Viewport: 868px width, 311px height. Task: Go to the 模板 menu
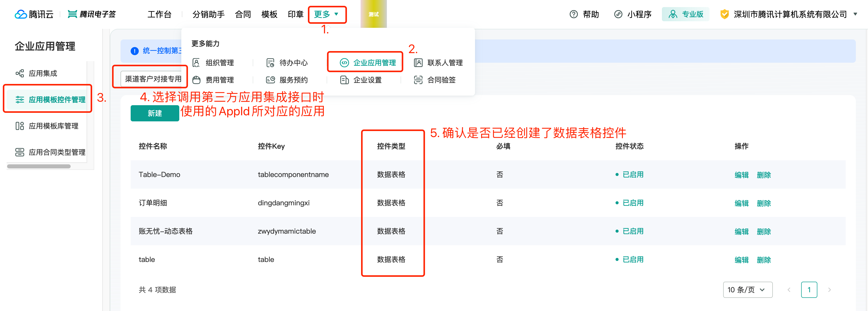point(269,14)
